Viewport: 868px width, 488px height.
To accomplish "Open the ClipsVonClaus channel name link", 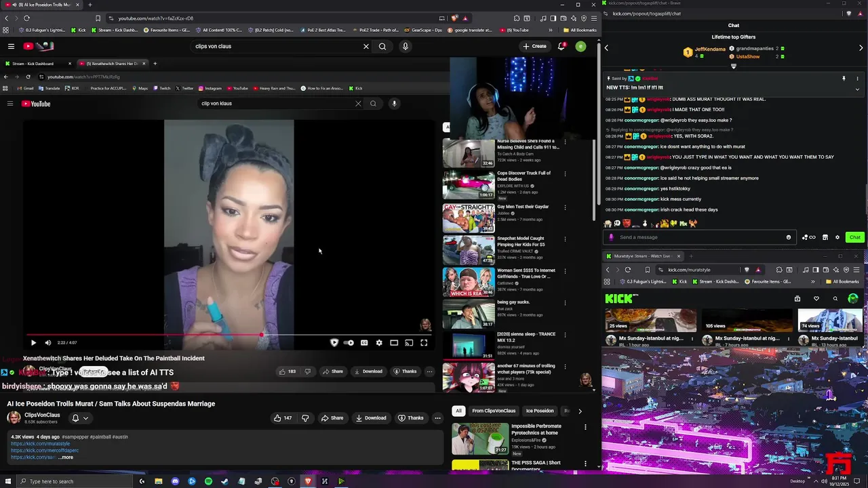I will coord(42,415).
